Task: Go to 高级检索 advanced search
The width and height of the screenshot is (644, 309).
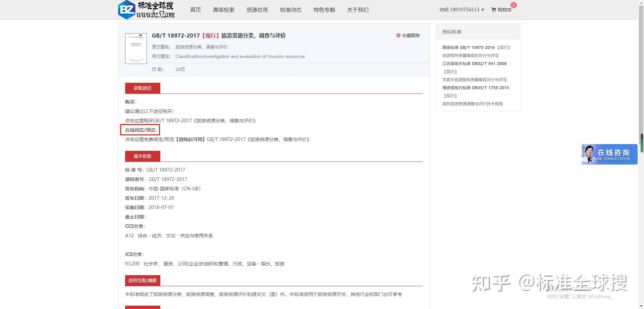Action: [223, 10]
